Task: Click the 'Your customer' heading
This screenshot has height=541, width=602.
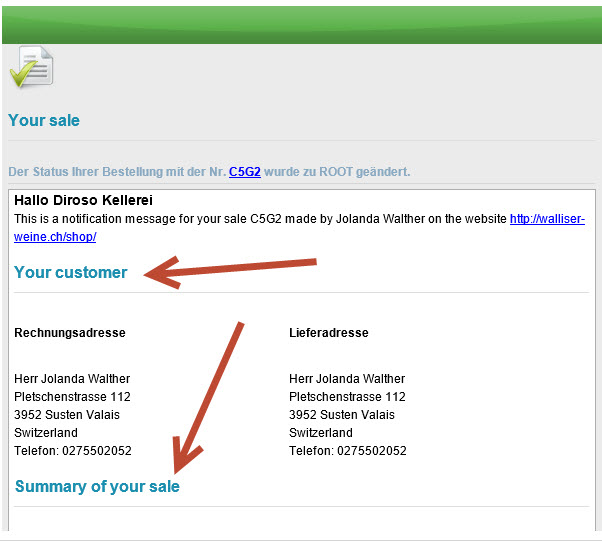Action: tap(71, 272)
